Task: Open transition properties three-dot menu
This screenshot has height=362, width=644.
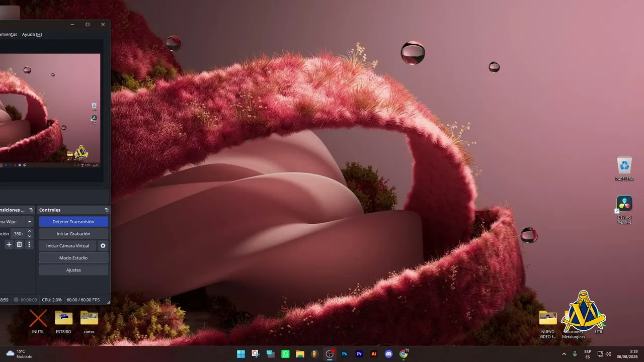Action: (x=29, y=244)
